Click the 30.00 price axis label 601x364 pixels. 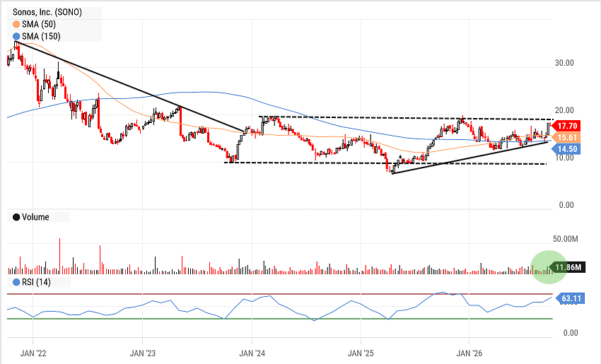(x=564, y=63)
